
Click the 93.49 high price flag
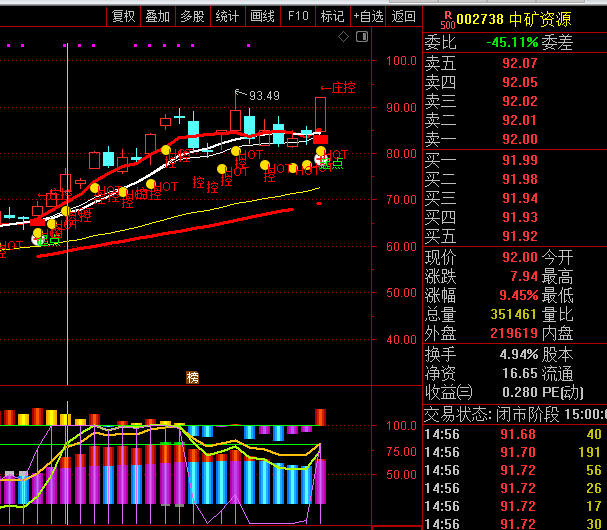(262, 95)
